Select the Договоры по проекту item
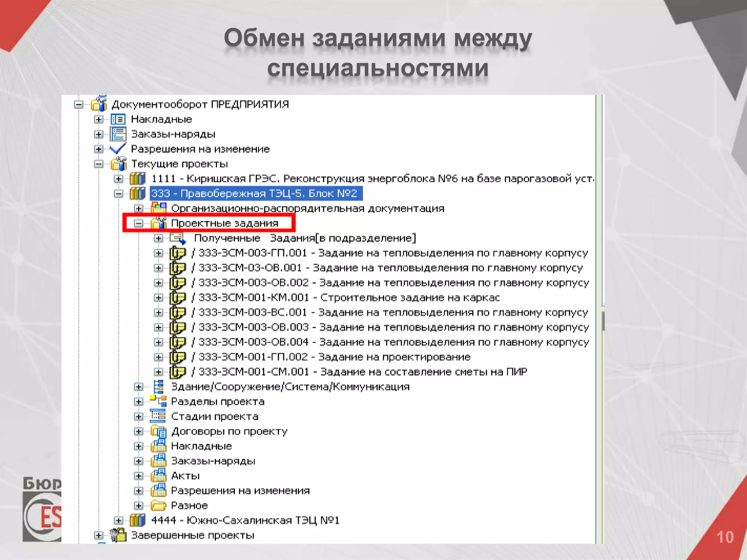The height and width of the screenshot is (560, 747). point(229,431)
